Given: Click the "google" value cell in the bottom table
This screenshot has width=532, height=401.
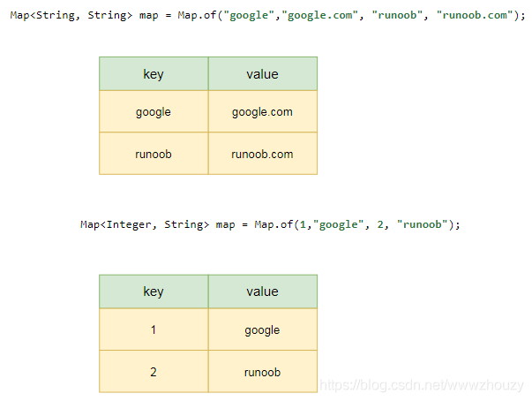Looking at the screenshot, I should (262, 329).
